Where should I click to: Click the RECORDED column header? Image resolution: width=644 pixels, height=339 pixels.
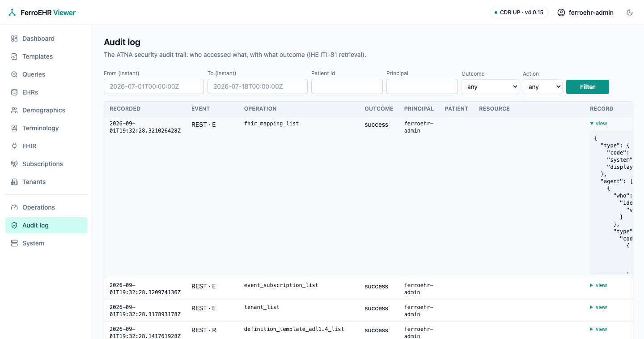(x=125, y=109)
